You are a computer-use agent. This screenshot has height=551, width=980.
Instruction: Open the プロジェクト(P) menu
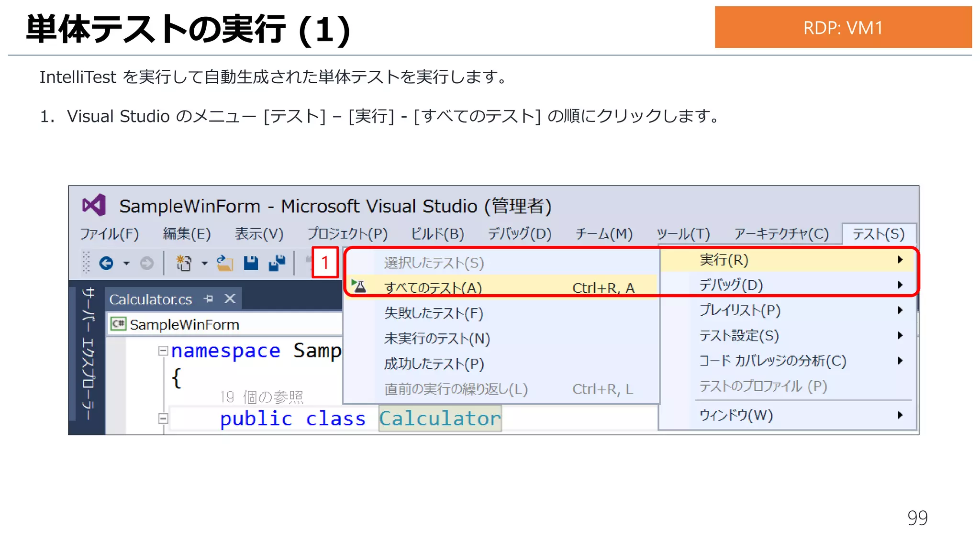(347, 234)
